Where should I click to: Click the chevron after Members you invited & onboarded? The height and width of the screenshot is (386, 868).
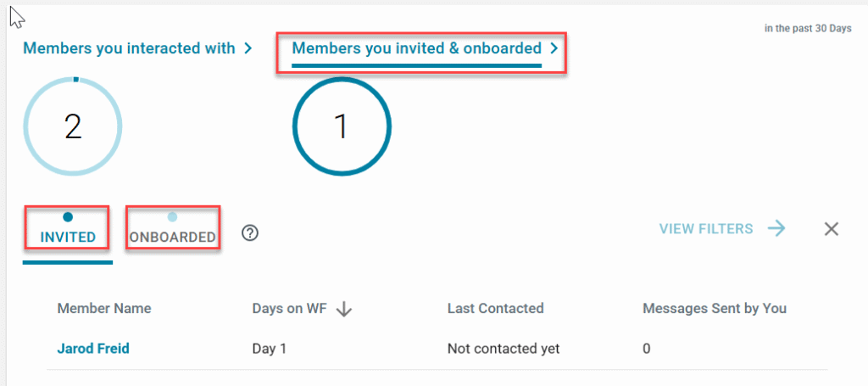(x=554, y=48)
